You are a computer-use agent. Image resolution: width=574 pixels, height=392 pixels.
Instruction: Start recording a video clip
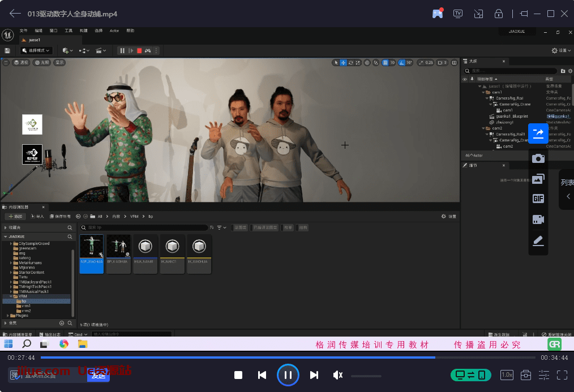coord(538,219)
